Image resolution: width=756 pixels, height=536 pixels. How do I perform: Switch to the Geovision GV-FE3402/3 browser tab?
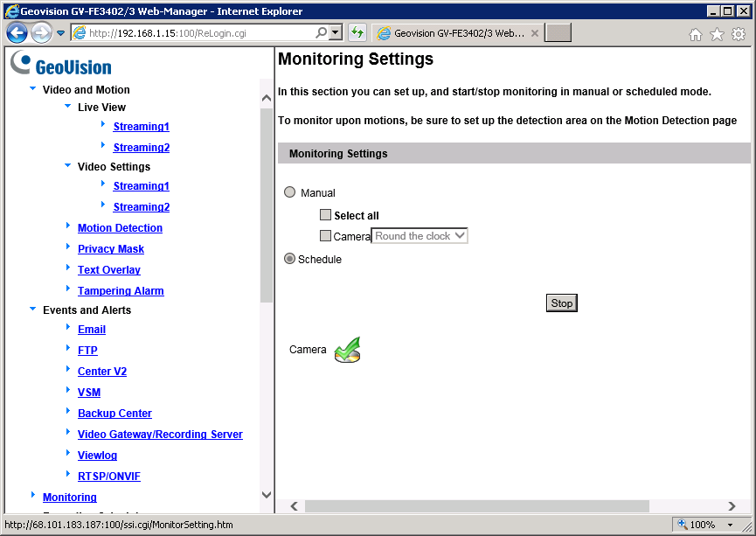(x=453, y=33)
